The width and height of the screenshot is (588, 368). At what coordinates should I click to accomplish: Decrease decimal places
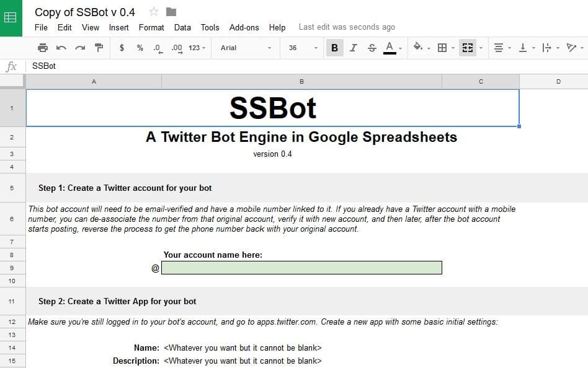[158, 48]
